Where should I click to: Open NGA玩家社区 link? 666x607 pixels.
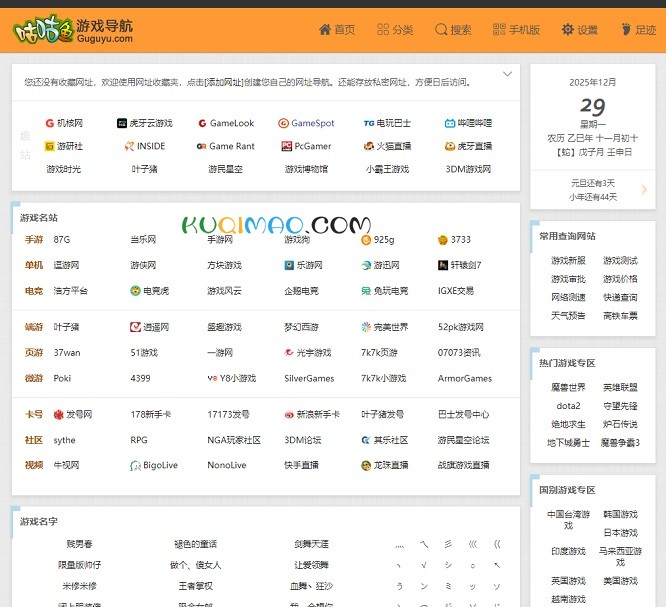[x=234, y=440]
